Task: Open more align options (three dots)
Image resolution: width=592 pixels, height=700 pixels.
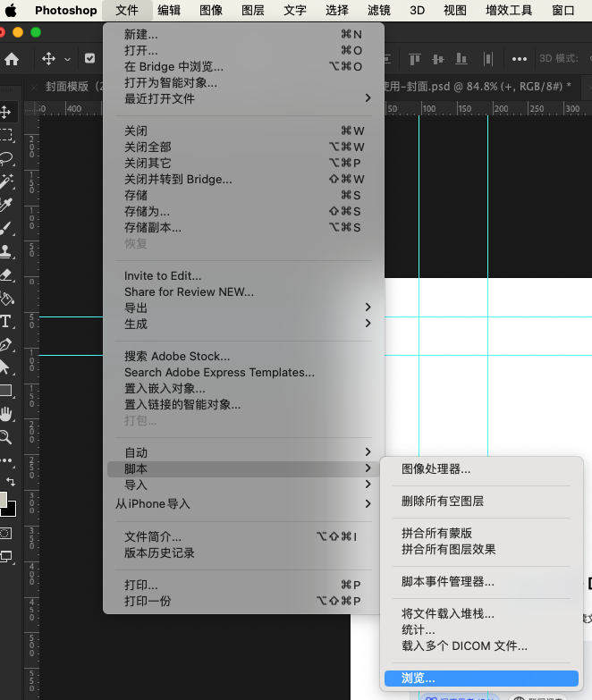Action: pyautogui.click(x=520, y=58)
